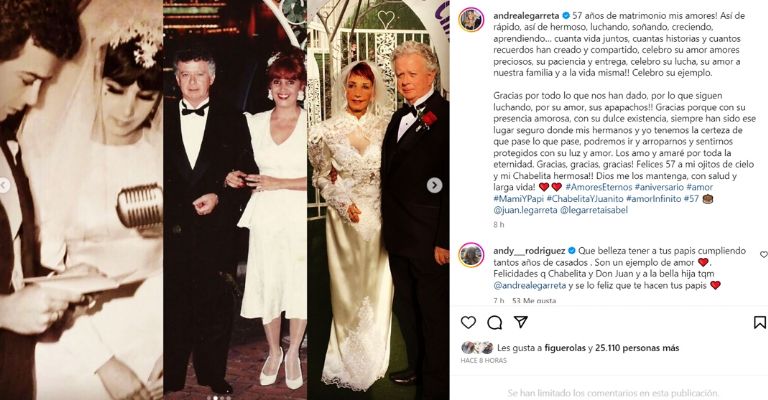Go to previous photo in carousel
The width and height of the screenshot is (768, 400).
click(x=4, y=186)
